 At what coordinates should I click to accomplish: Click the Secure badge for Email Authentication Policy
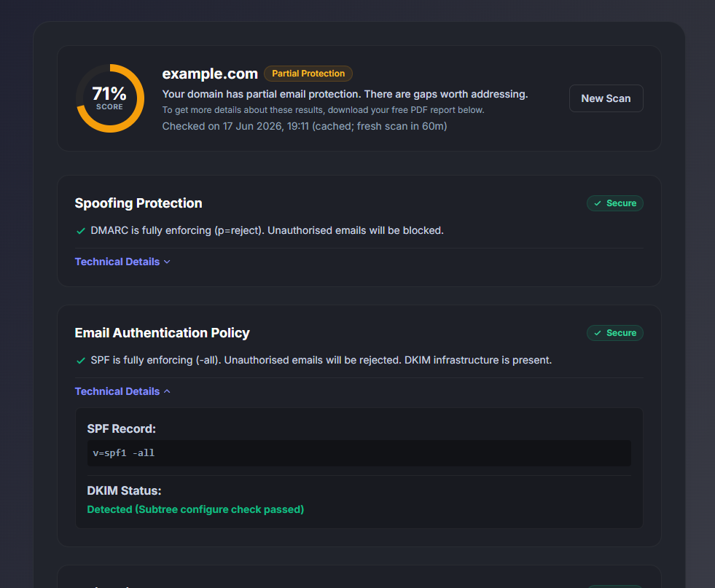614,333
